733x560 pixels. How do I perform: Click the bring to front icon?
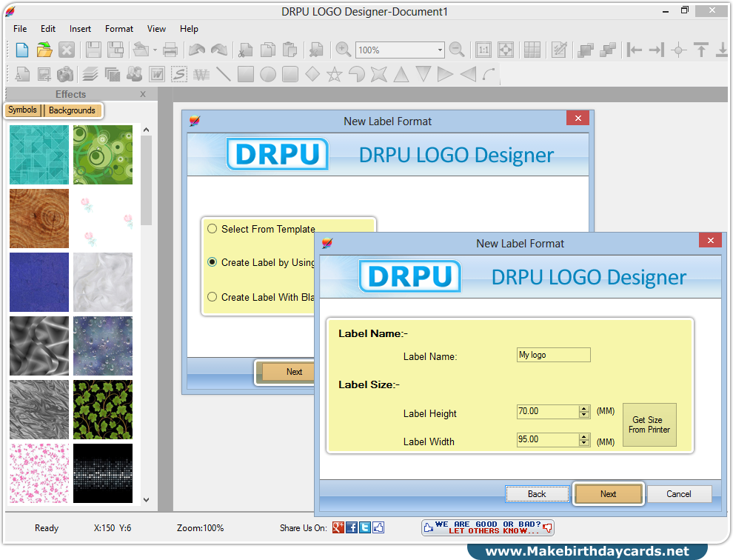pyautogui.click(x=585, y=50)
